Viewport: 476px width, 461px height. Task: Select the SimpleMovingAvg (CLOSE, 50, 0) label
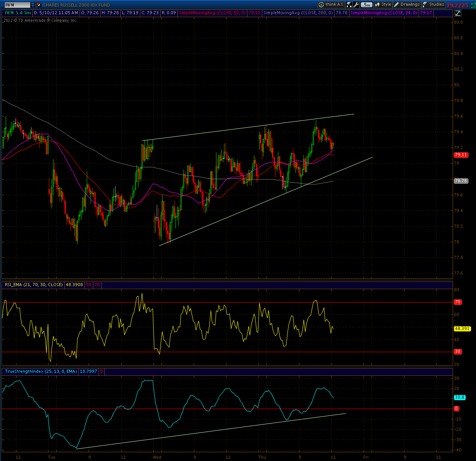point(212,13)
